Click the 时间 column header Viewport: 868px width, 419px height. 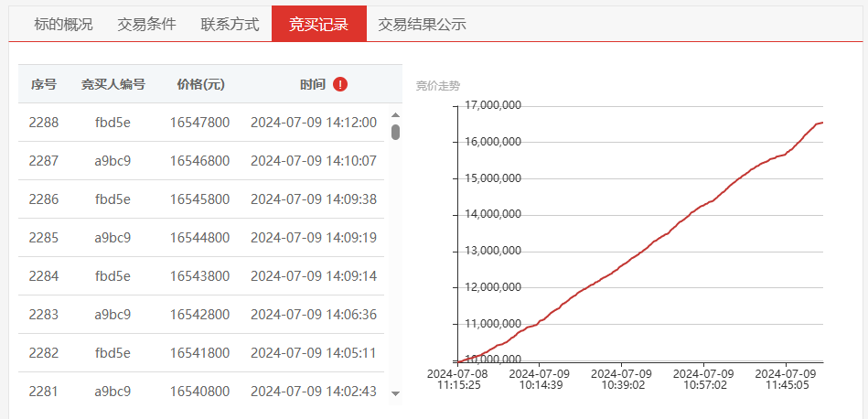pos(313,85)
